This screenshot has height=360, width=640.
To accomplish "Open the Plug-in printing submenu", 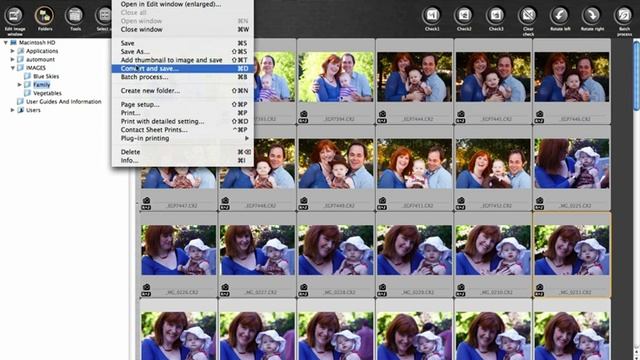I will pyautogui.click(x=182, y=138).
